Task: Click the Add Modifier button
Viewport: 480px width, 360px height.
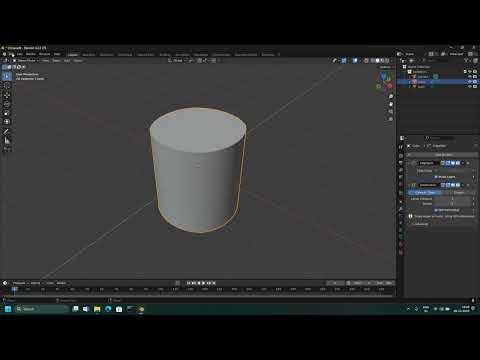Action: click(x=443, y=155)
